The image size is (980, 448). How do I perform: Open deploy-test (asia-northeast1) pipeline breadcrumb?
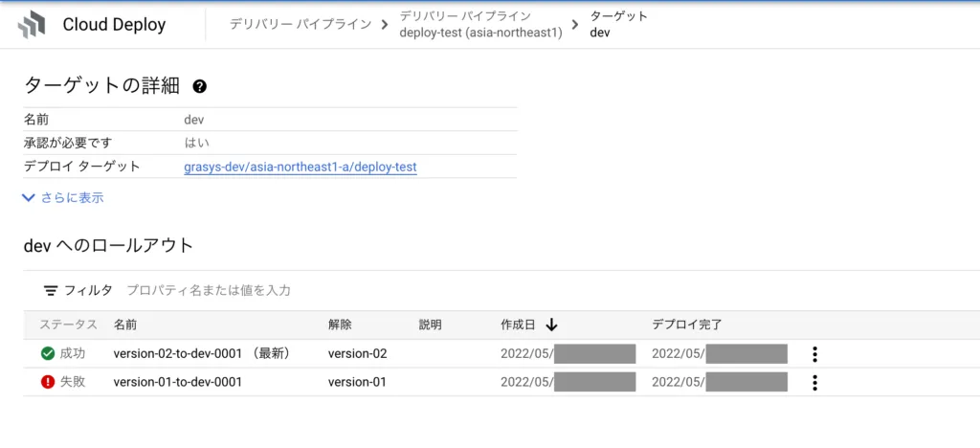click(x=481, y=33)
